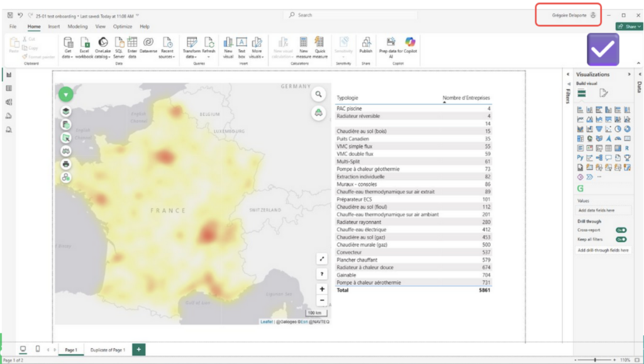Disable the Cross-report toggle

tap(621, 230)
